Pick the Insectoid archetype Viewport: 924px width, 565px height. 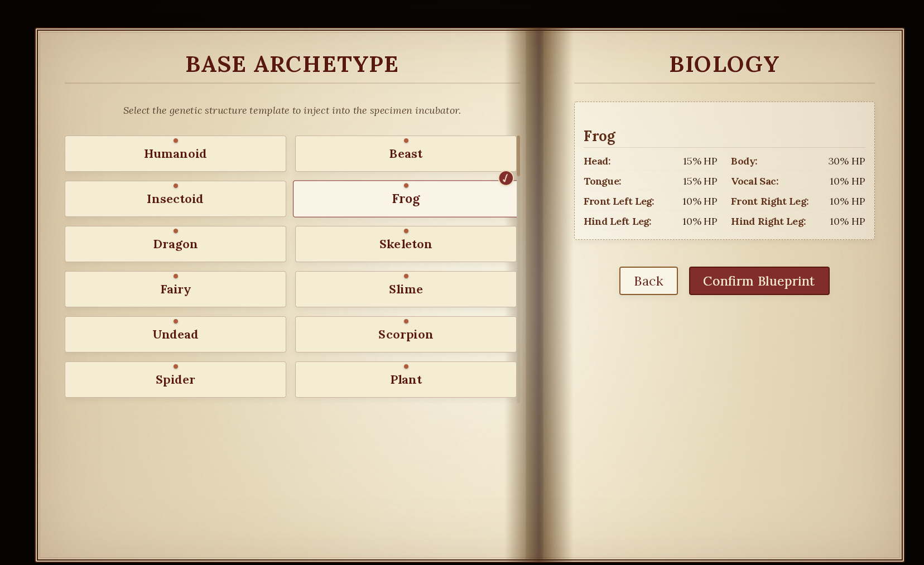point(175,199)
